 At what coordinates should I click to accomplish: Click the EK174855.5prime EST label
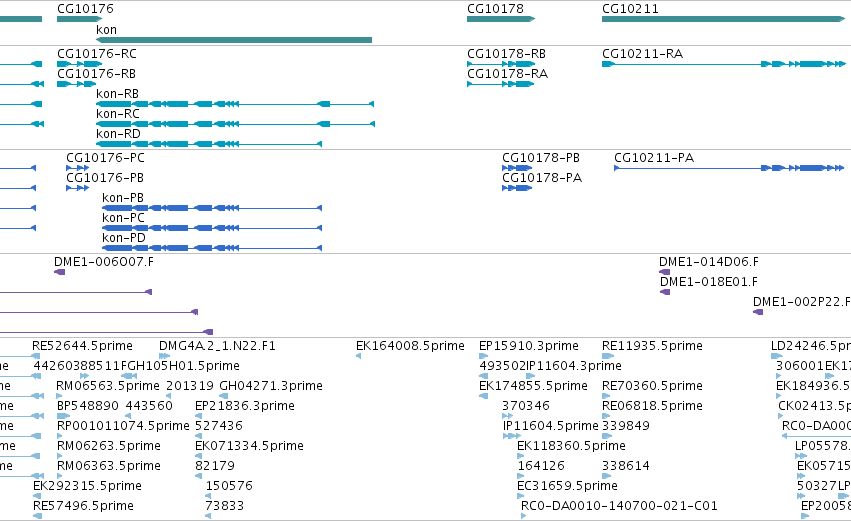533,386
